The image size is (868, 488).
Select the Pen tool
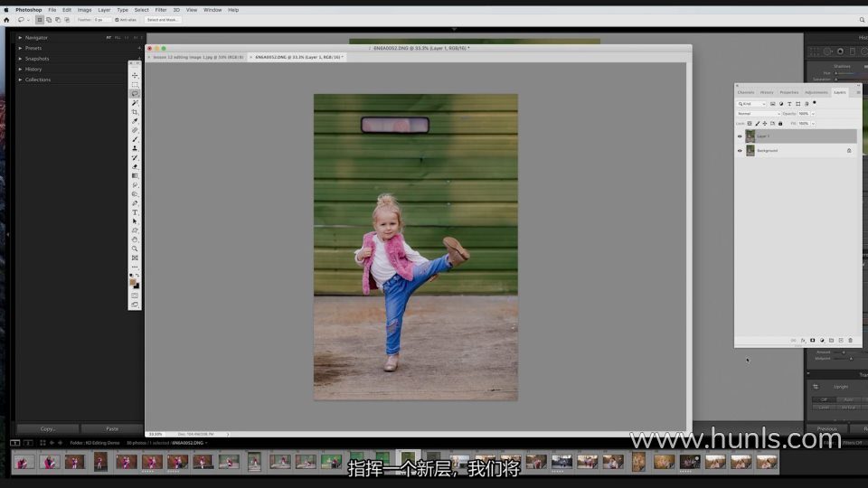pos(135,203)
